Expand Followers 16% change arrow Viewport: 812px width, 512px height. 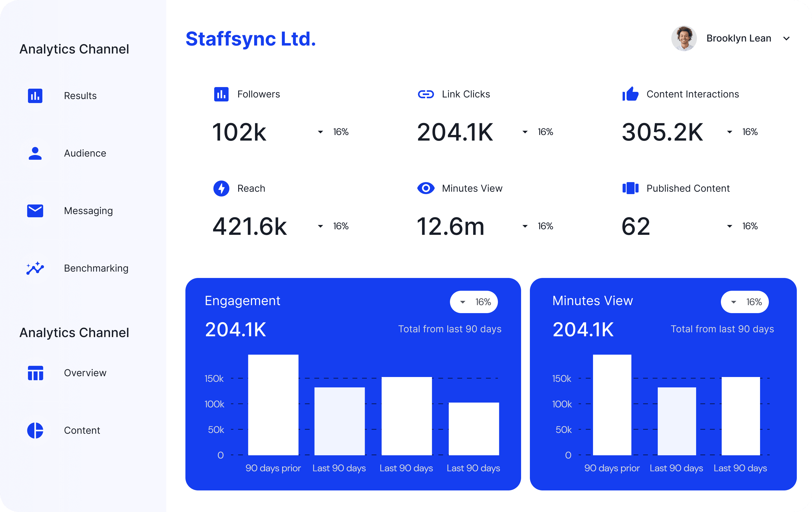coord(320,132)
